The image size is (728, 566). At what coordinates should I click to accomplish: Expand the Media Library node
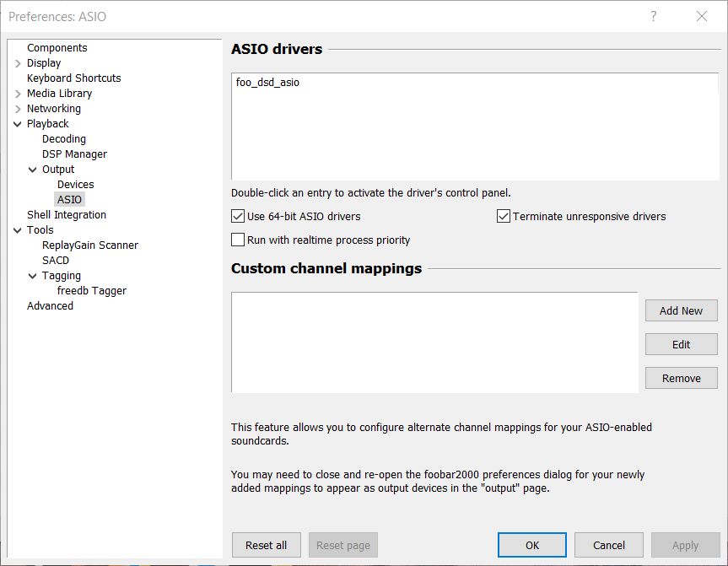click(x=19, y=94)
